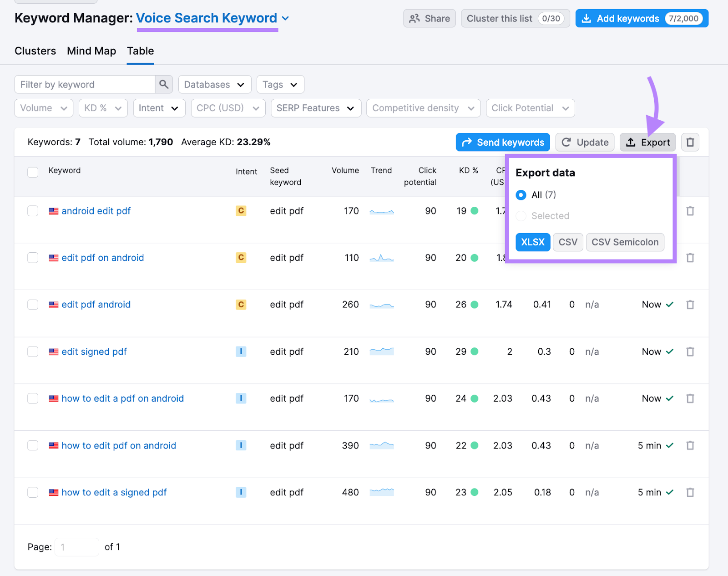Open the Clusters tab

pyautogui.click(x=35, y=51)
